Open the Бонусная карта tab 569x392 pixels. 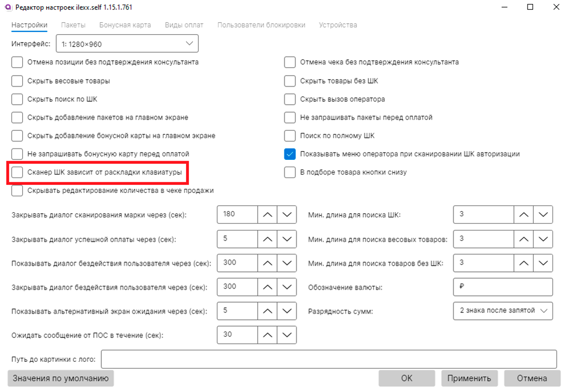125,25
